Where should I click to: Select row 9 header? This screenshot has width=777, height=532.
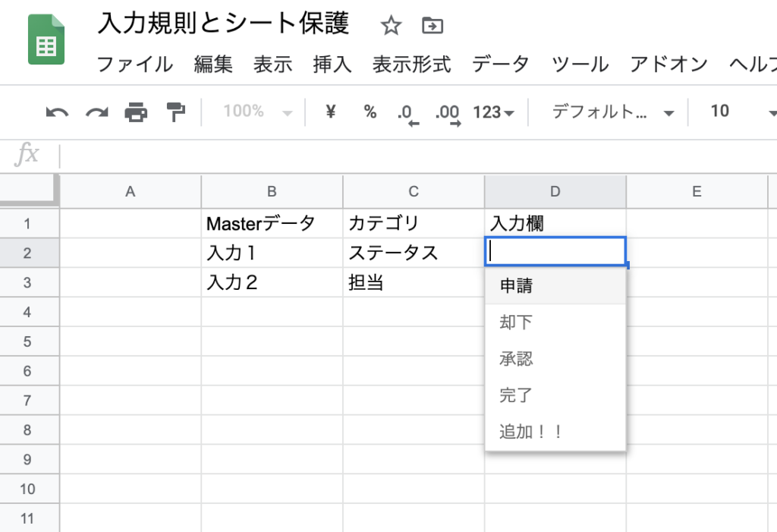30,460
